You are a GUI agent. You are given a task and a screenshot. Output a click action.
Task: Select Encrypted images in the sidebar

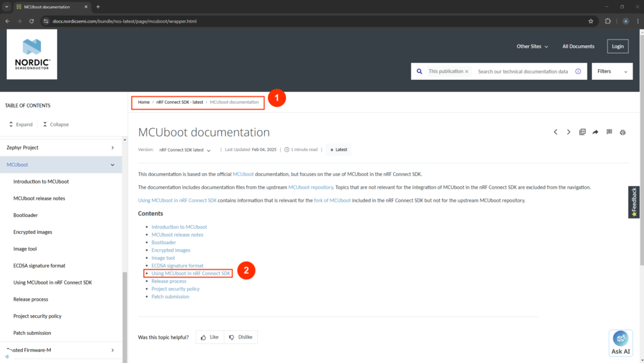[33, 232]
